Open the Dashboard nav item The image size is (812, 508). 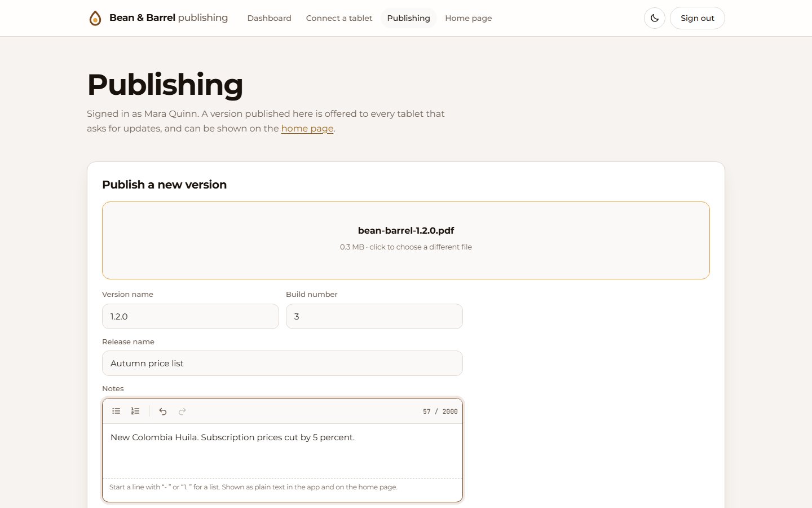coord(270,18)
